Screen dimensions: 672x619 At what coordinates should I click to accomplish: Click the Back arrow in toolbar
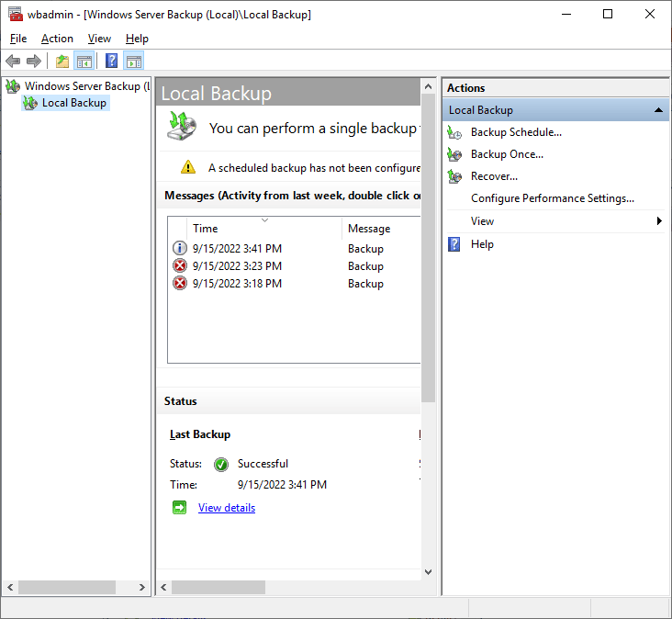click(x=13, y=62)
